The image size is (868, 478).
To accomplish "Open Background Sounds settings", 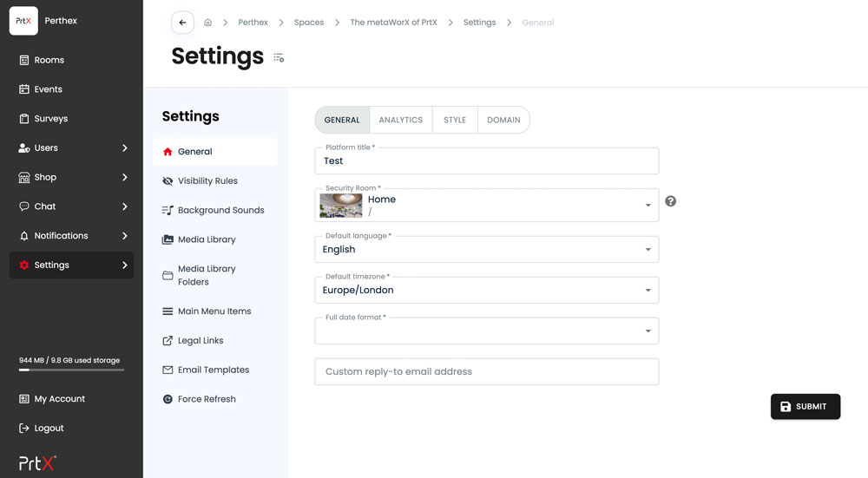I will tap(220, 210).
